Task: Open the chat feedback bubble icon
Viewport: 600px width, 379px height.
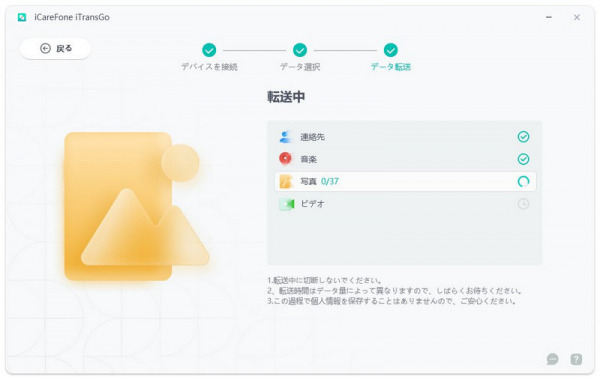Action: pos(552,359)
